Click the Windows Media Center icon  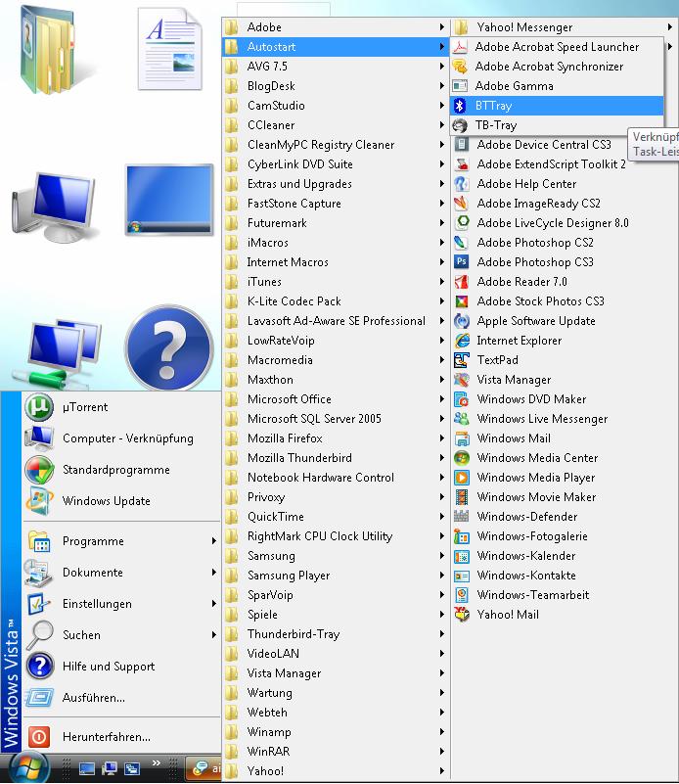[x=461, y=458]
